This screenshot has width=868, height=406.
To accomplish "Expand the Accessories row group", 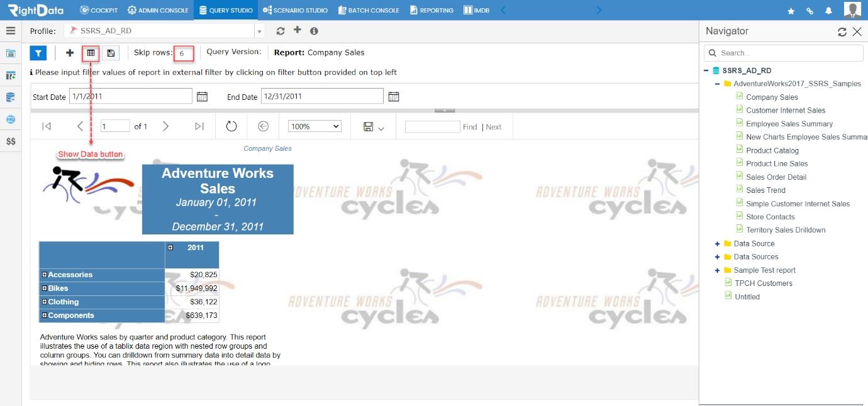I will point(45,275).
